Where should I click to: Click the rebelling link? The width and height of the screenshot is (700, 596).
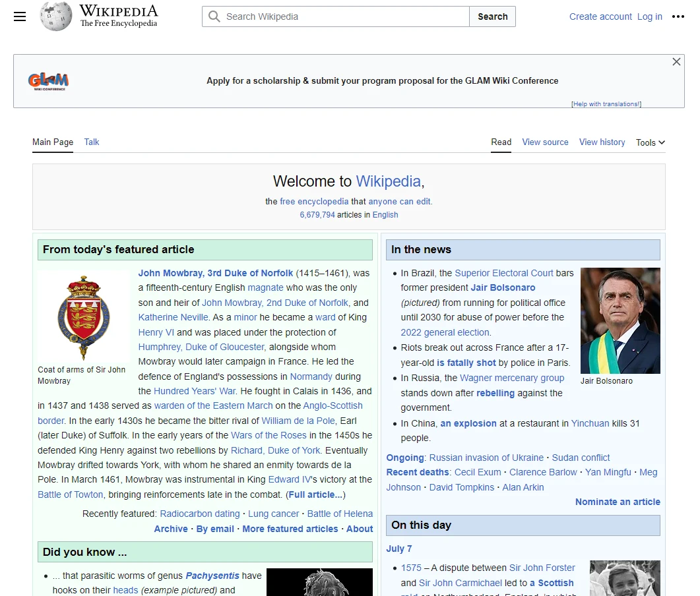(495, 393)
